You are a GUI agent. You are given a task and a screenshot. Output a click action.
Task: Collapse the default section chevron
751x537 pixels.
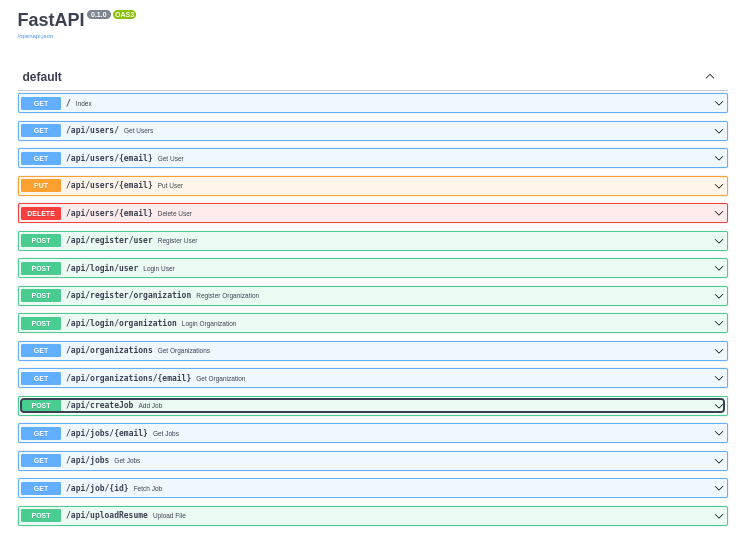(710, 77)
